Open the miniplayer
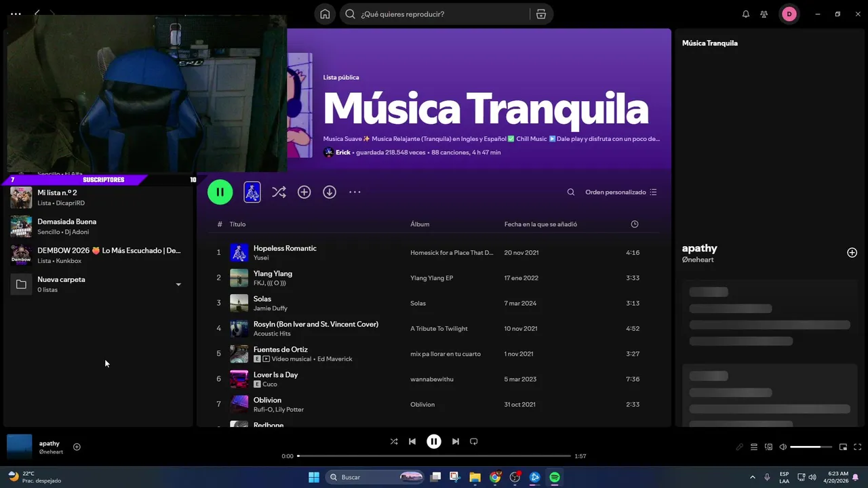This screenshot has width=868, height=488. (843, 447)
